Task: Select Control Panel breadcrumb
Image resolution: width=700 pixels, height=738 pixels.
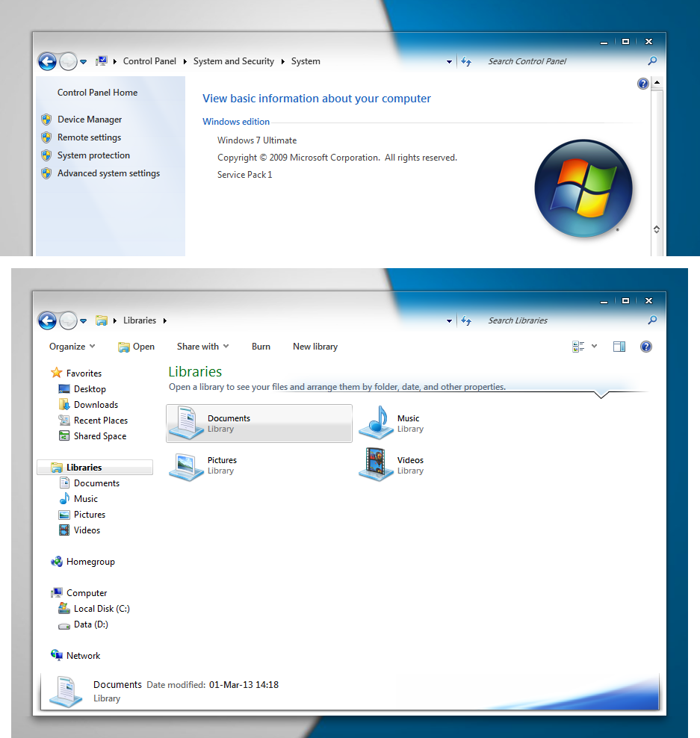Action: tap(149, 61)
